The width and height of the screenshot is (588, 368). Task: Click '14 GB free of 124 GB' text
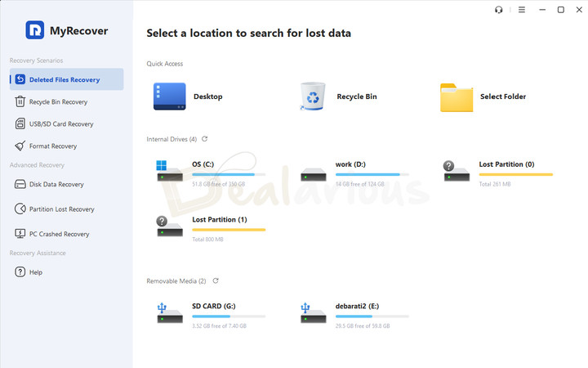click(360, 184)
